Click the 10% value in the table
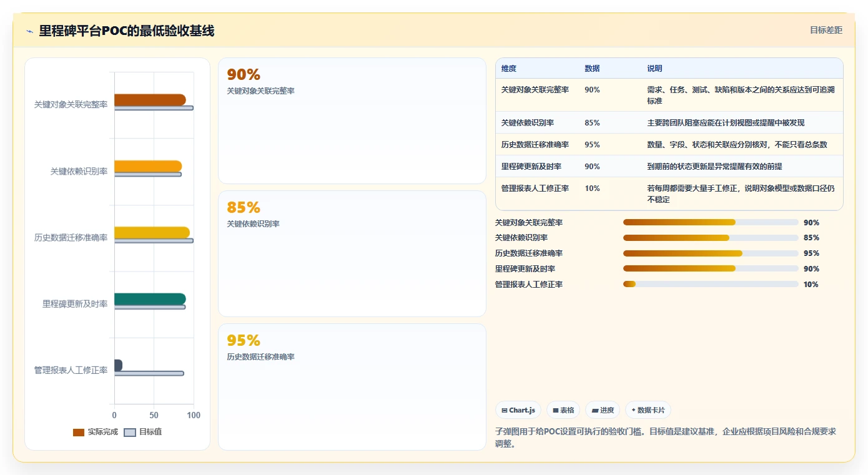Image resolution: width=868 pixels, height=475 pixels. [592, 189]
